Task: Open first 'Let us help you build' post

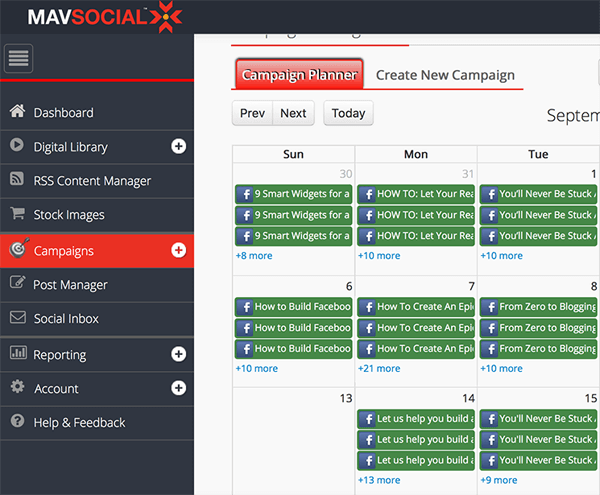Action: [x=416, y=419]
